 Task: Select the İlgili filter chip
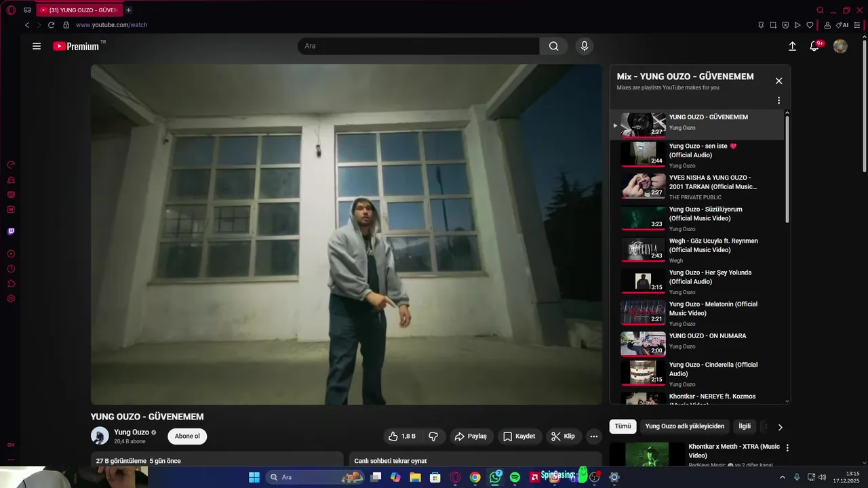tap(745, 426)
